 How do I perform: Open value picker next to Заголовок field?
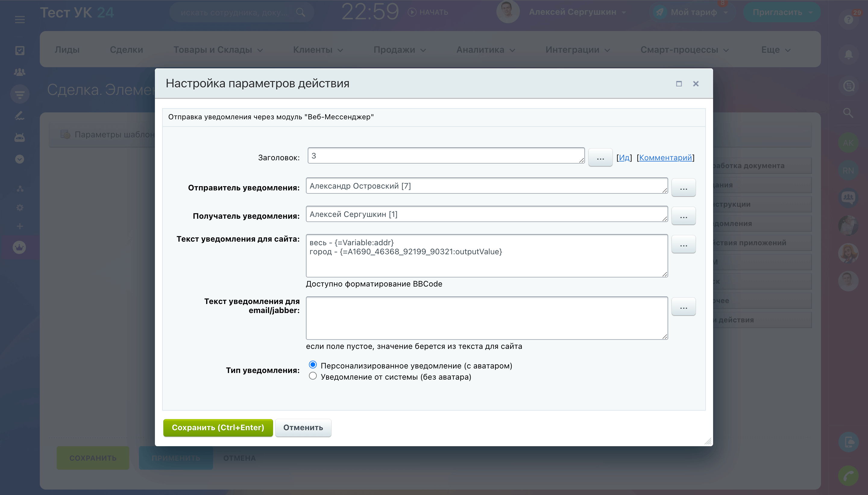(600, 158)
